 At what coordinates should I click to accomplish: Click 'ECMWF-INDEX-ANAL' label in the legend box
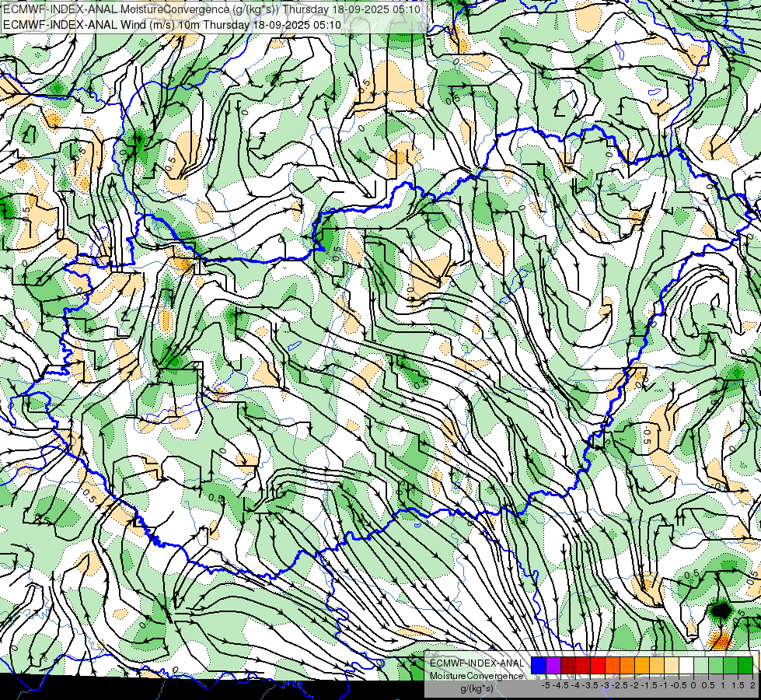pos(477,663)
